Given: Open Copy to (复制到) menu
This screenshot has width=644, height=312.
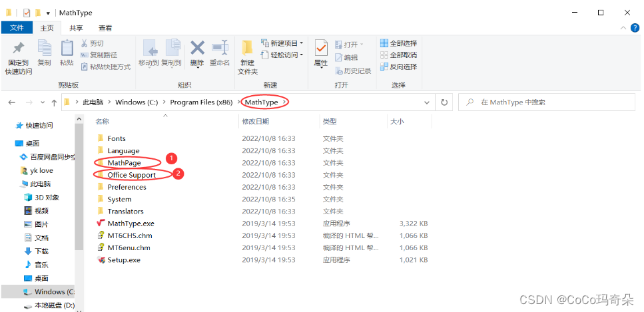Looking at the screenshot, I should coord(171,54).
